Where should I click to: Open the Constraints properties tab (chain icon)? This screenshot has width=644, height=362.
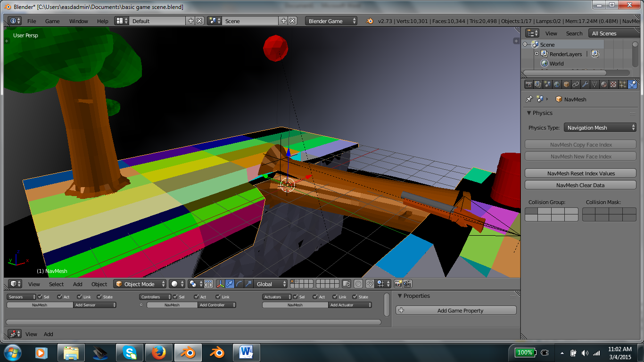pyautogui.click(x=576, y=84)
